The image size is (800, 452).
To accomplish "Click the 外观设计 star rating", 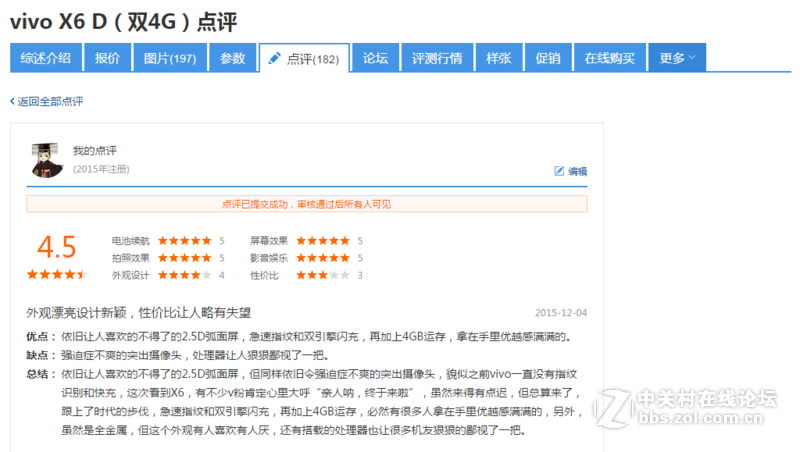I will (185, 275).
